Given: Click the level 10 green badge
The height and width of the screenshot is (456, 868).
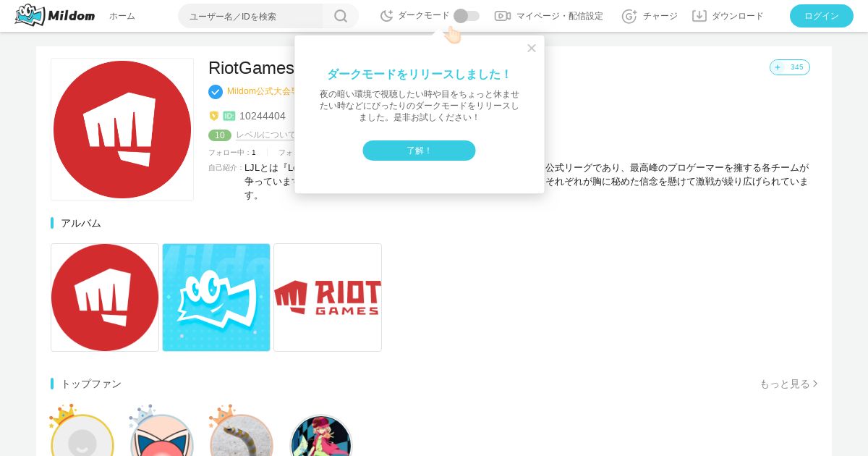Looking at the screenshot, I should coord(220,135).
